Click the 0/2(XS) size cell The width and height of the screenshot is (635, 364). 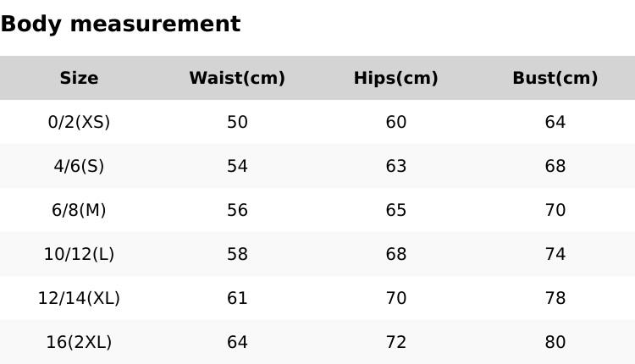(x=79, y=123)
